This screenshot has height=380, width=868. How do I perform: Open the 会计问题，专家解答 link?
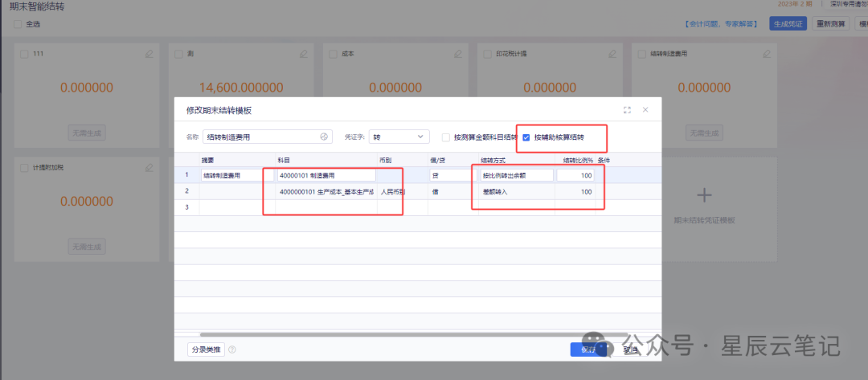pos(721,24)
